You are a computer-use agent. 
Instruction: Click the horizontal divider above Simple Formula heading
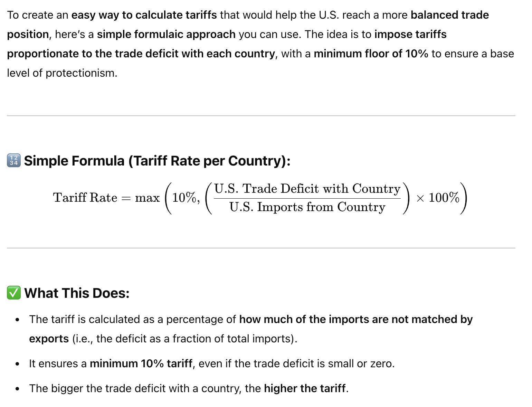click(x=261, y=116)
